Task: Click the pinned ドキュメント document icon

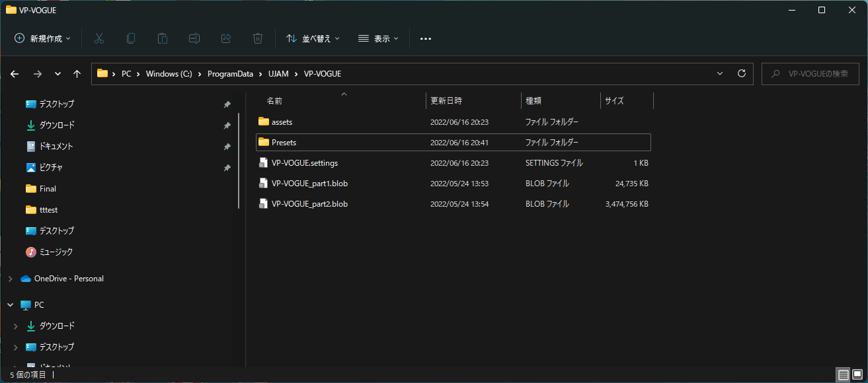Action: click(x=30, y=146)
